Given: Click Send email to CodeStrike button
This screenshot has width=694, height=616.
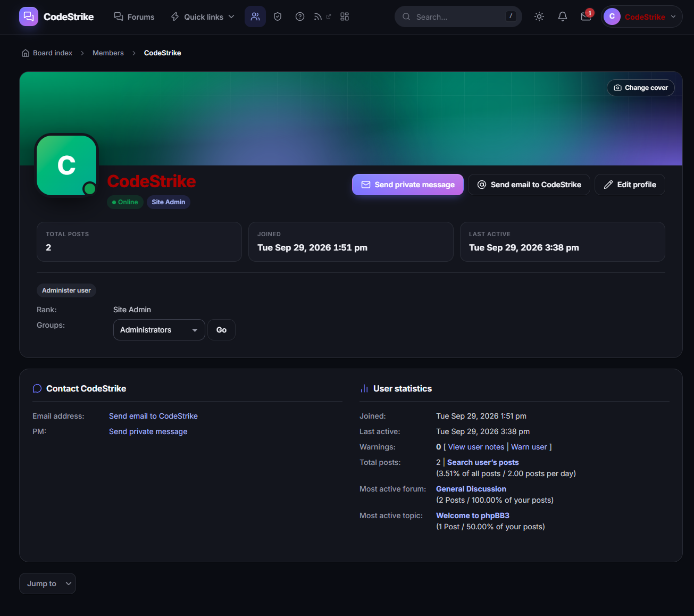Looking at the screenshot, I should click(529, 185).
